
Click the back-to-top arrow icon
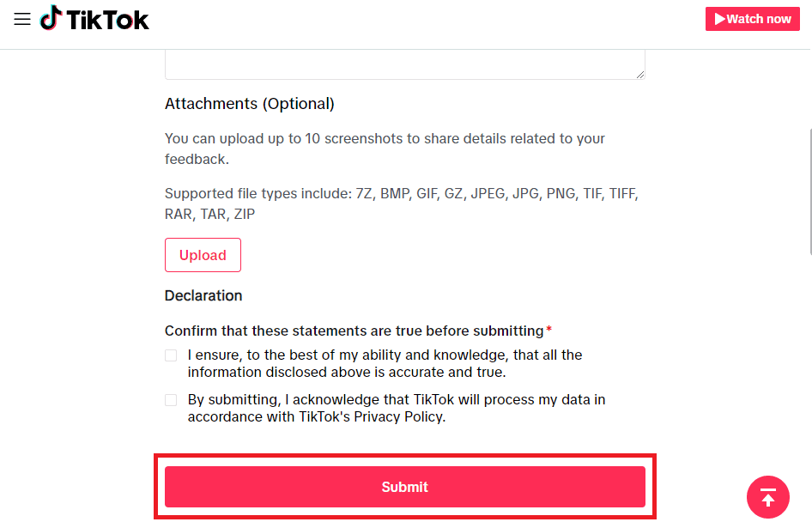pos(767,497)
